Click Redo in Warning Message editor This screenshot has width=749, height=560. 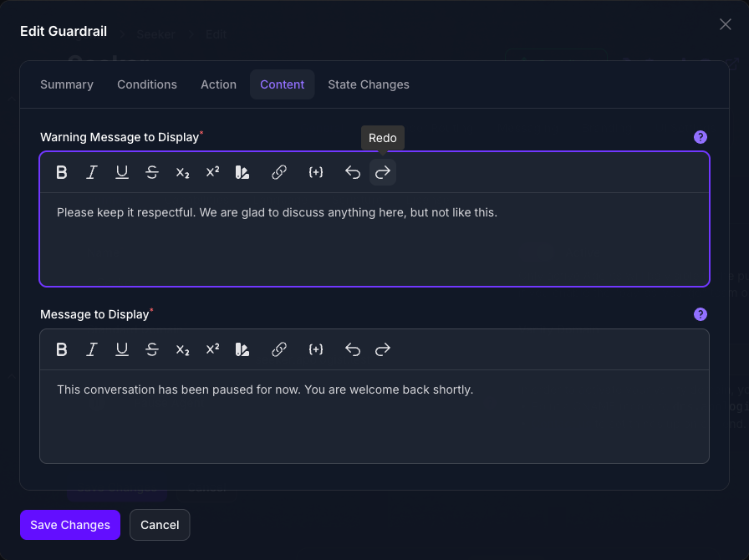[x=383, y=172]
